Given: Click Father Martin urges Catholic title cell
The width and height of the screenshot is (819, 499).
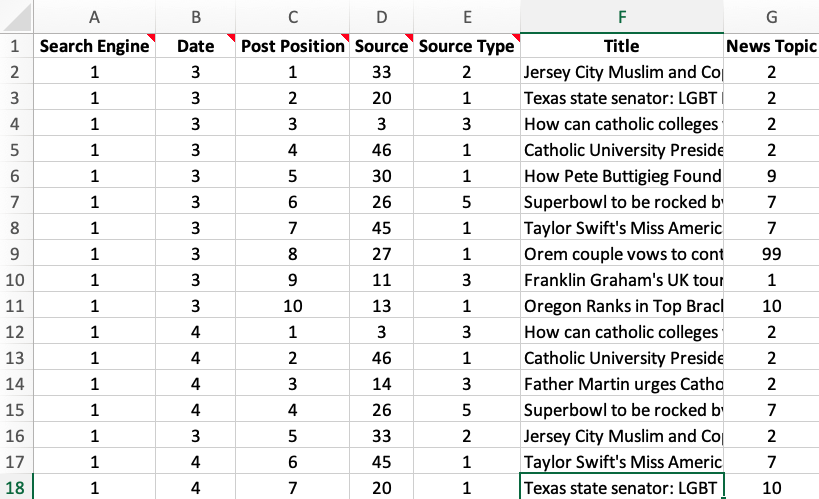Looking at the screenshot, I should point(622,384).
